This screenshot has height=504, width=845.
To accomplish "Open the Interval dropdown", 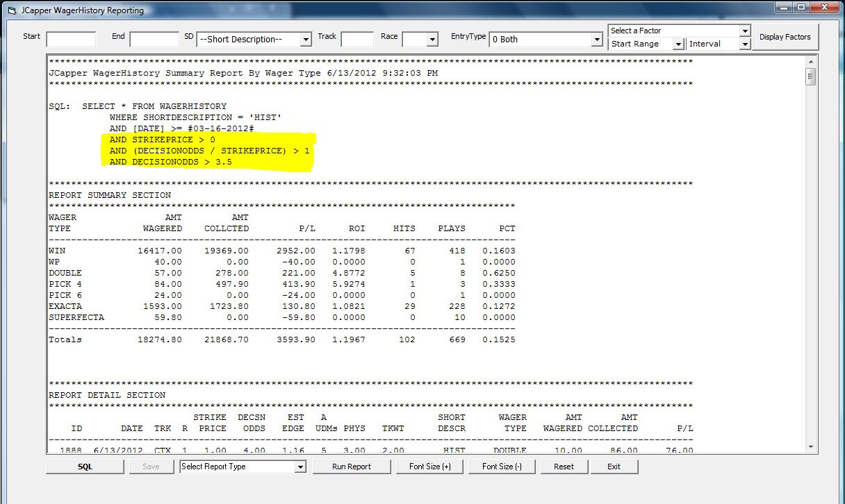I will (745, 44).
